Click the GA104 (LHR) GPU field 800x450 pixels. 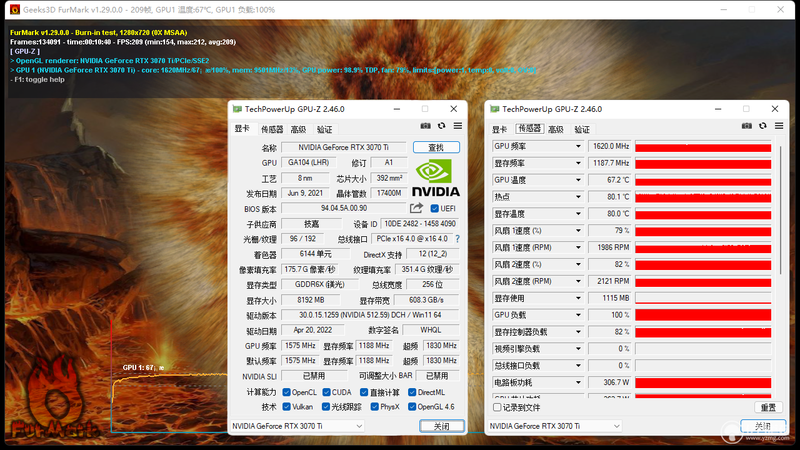(308, 163)
